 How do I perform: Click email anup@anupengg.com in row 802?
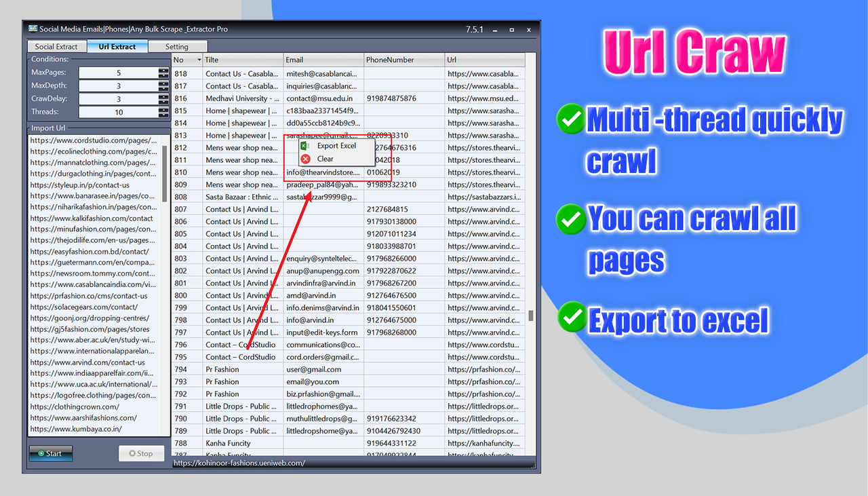coord(321,271)
